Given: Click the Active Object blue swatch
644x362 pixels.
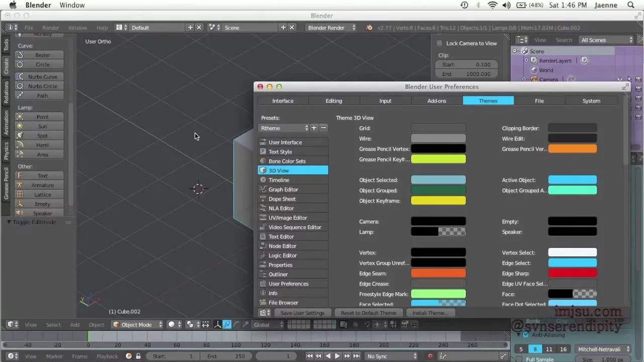Looking at the screenshot, I should 573,179.
